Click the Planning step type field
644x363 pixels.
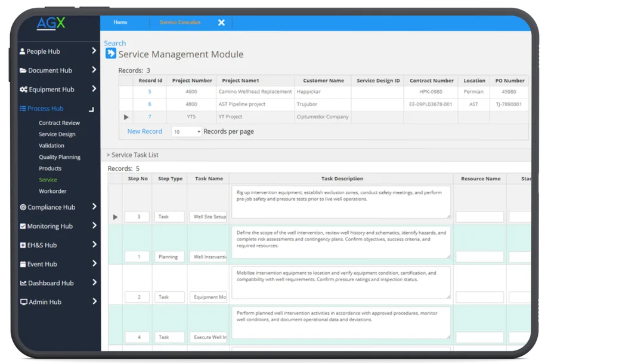pyautogui.click(x=169, y=257)
